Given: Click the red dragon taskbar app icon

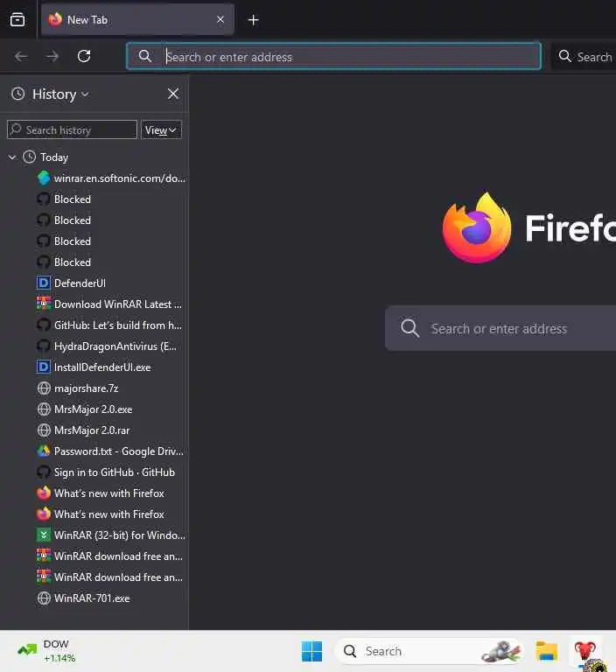Looking at the screenshot, I should [x=585, y=651].
